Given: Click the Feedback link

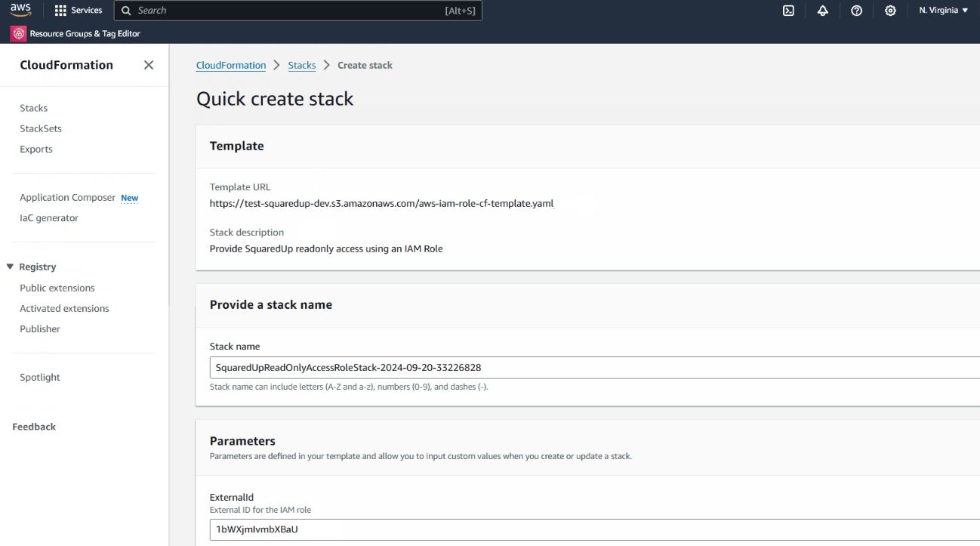Looking at the screenshot, I should (x=33, y=426).
